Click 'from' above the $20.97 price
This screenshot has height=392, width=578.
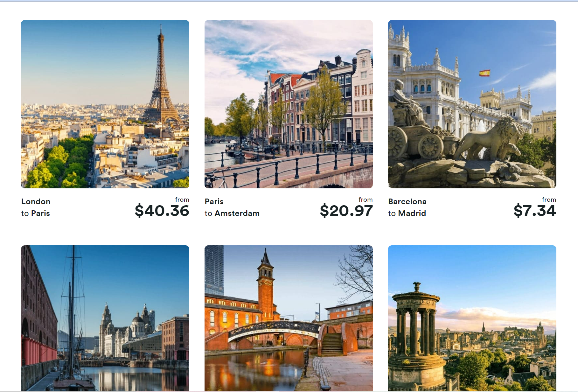tap(366, 199)
